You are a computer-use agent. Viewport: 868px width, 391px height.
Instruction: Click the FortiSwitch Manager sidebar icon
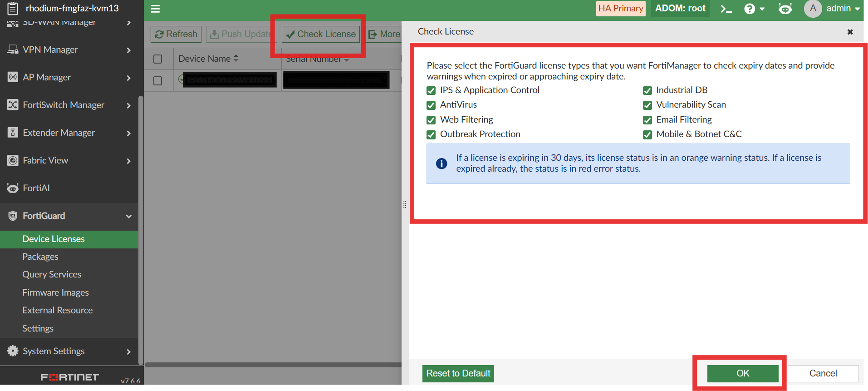(x=13, y=105)
